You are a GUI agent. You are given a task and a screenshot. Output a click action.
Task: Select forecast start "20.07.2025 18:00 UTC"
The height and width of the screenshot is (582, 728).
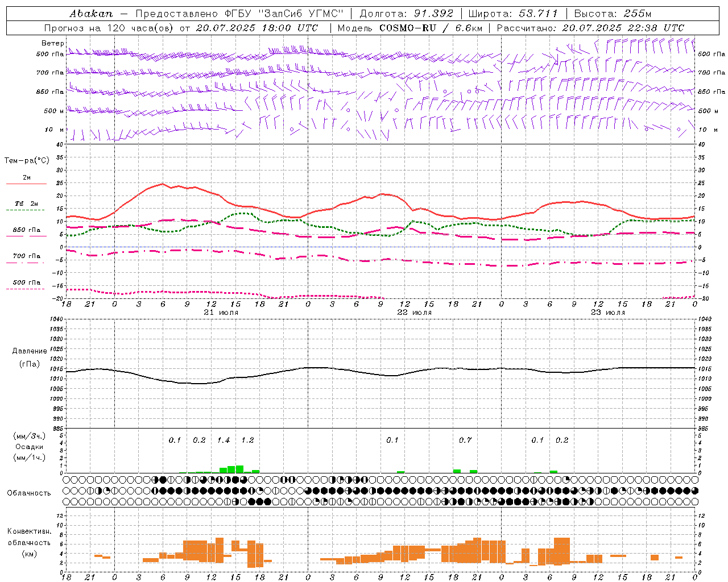(x=257, y=28)
